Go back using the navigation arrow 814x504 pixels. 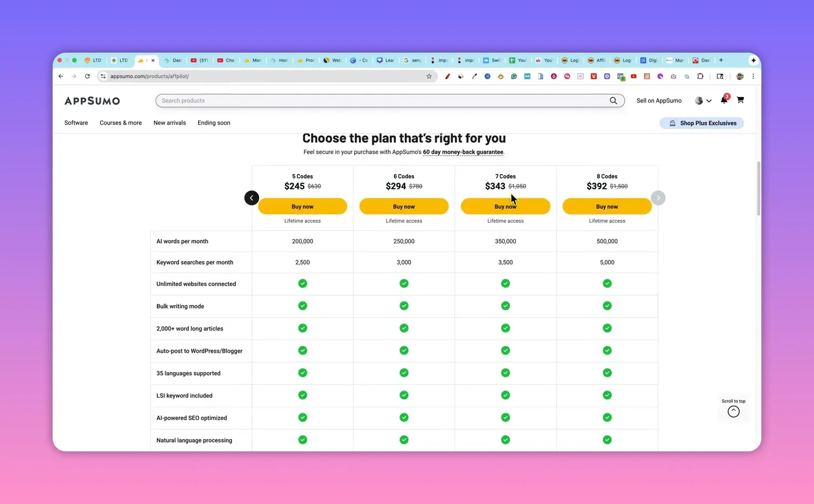point(61,76)
